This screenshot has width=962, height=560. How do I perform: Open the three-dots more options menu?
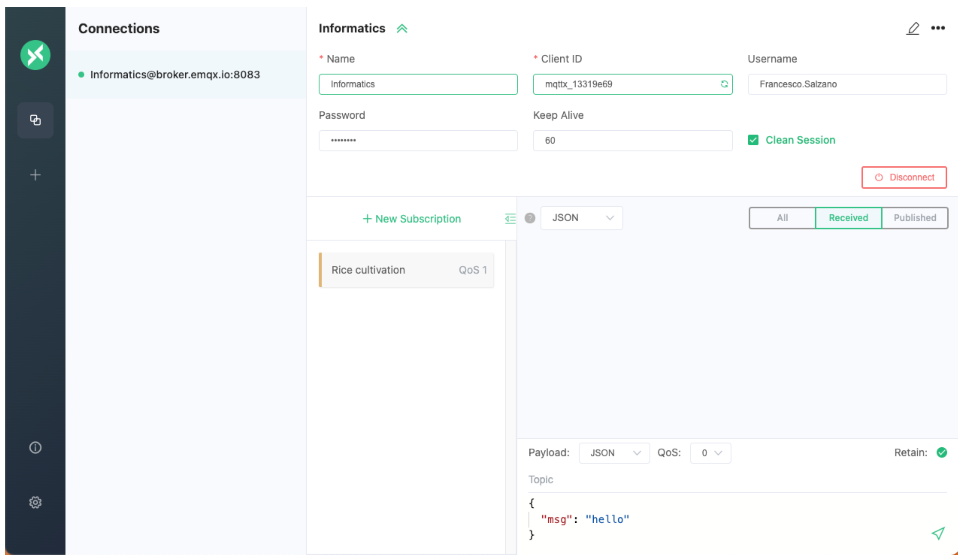[x=938, y=28]
